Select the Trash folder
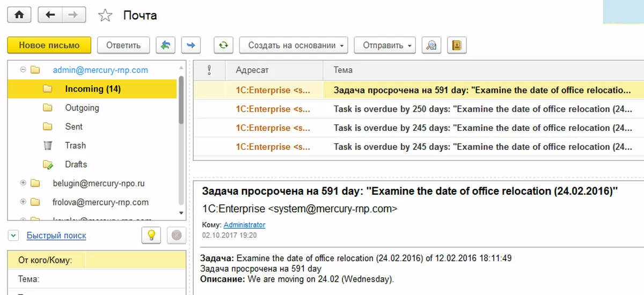 coord(75,145)
